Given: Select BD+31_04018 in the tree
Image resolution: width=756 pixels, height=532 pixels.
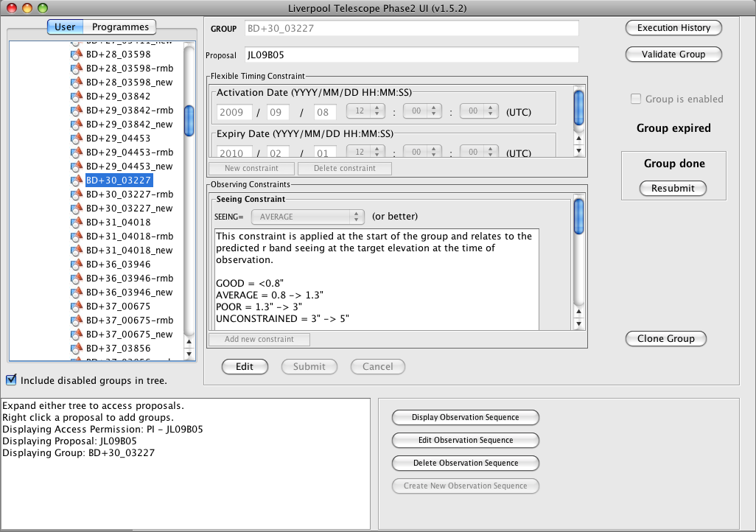Looking at the screenshot, I should point(118,222).
